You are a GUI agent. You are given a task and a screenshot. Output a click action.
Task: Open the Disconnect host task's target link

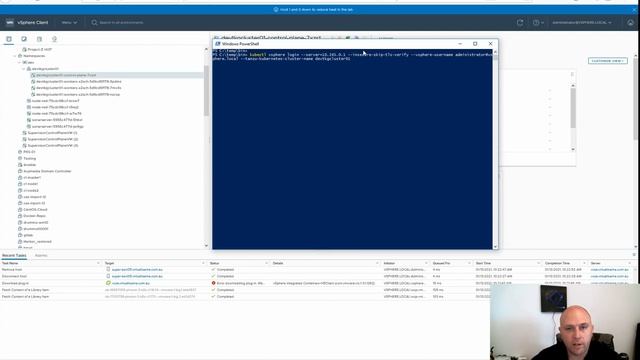coord(137,276)
